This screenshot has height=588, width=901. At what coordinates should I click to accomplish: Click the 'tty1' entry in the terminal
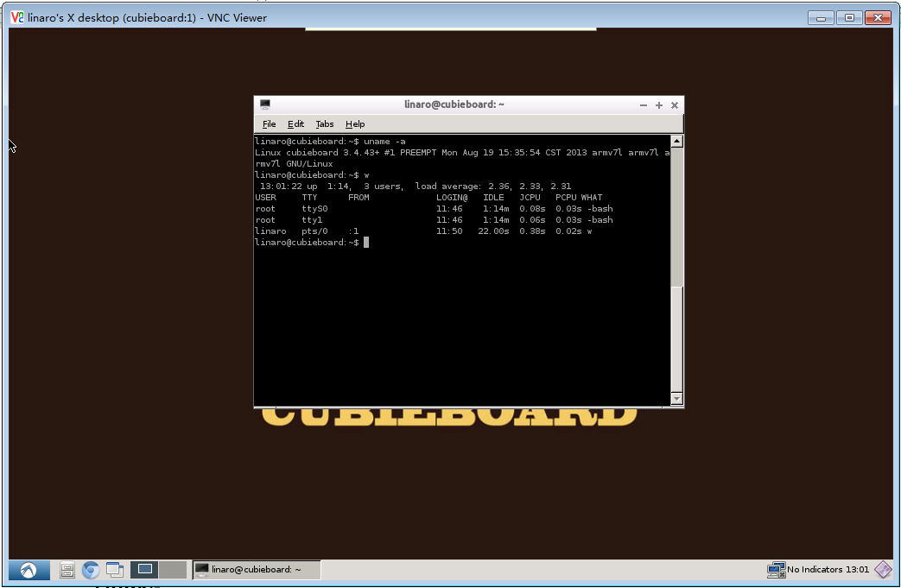point(312,220)
